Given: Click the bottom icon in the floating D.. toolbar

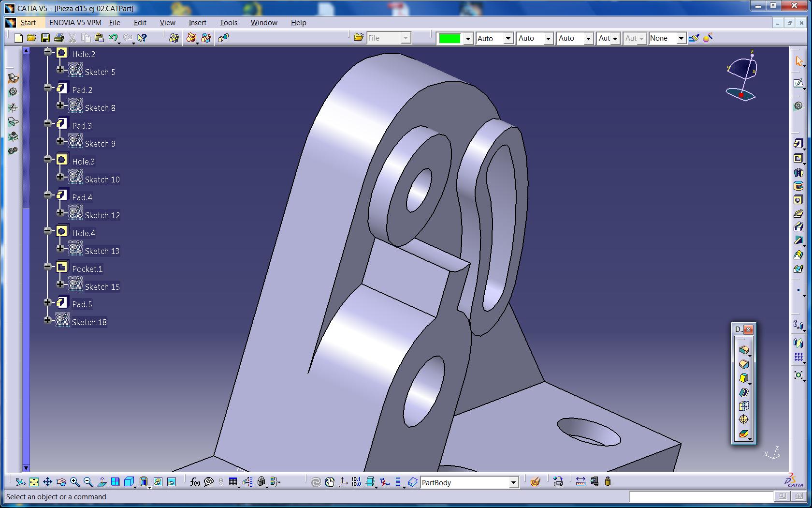Looking at the screenshot, I should point(744,434).
